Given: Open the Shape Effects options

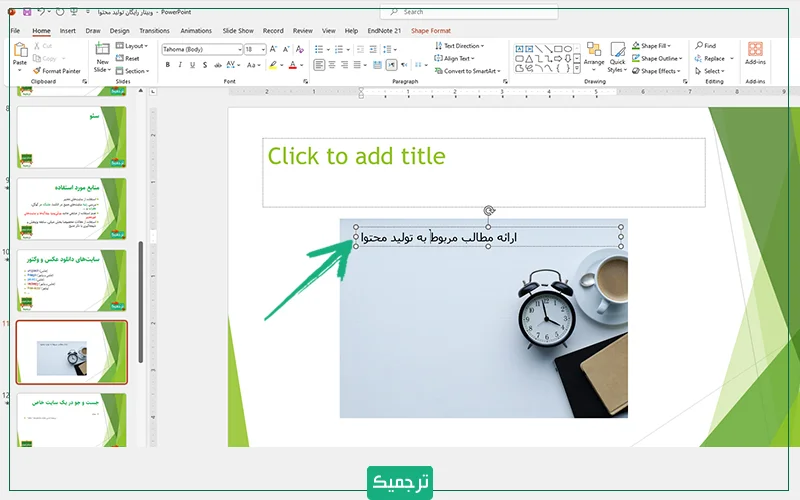Looking at the screenshot, I should click(656, 71).
